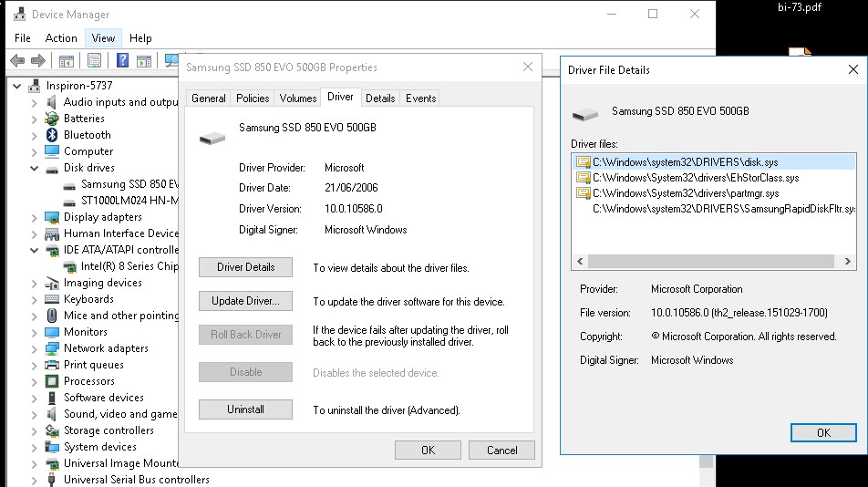
Task: Click the Bluetooth icon in device tree
Action: 52,134
